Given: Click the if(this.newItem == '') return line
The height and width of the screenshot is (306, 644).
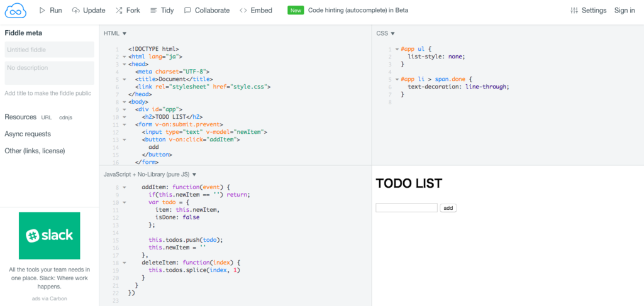Looking at the screenshot, I should coord(199,195).
